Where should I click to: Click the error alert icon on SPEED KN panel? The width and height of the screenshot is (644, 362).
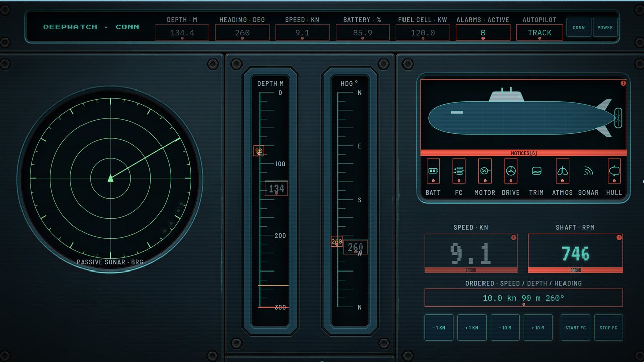pos(514,237)
